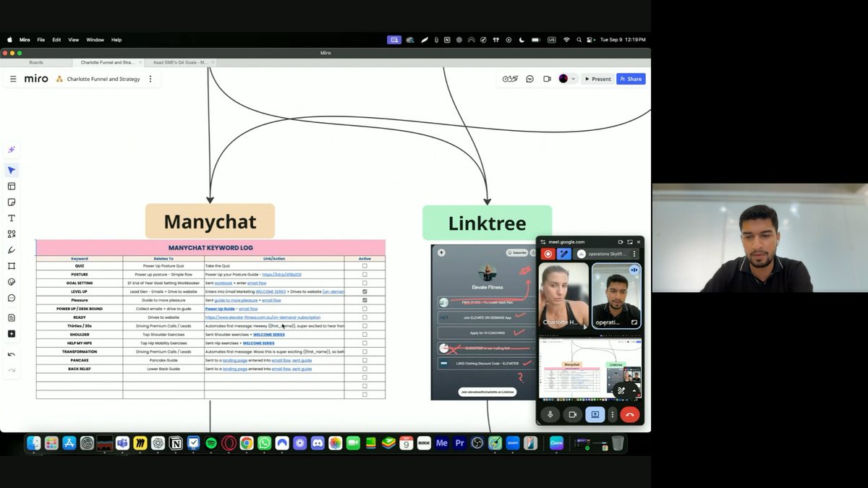Uncheck Active checkbox for LEVEL UP row
Image resolution: width=868 pixels, height=488 pixels.
coord(365,291)
